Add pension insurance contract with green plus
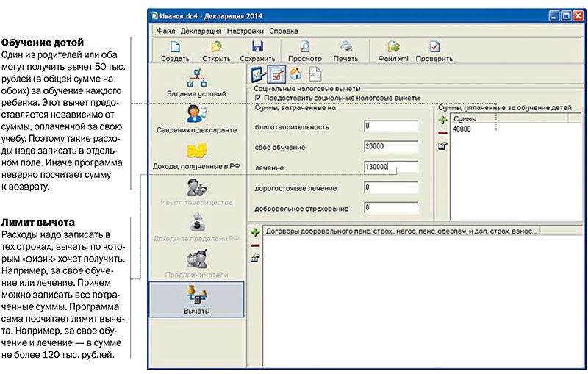588x374 pixels. pos(255,231)
